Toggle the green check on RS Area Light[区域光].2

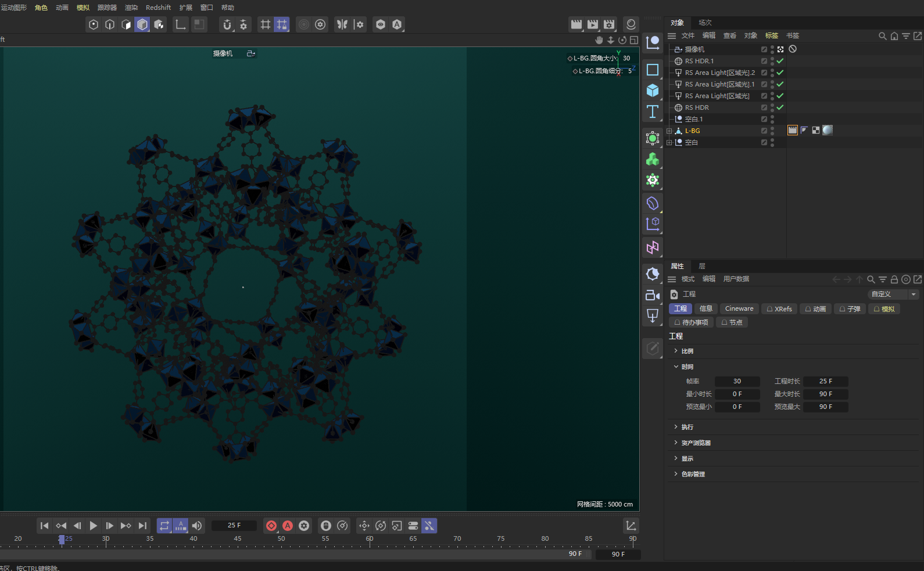tap(780, 73)
